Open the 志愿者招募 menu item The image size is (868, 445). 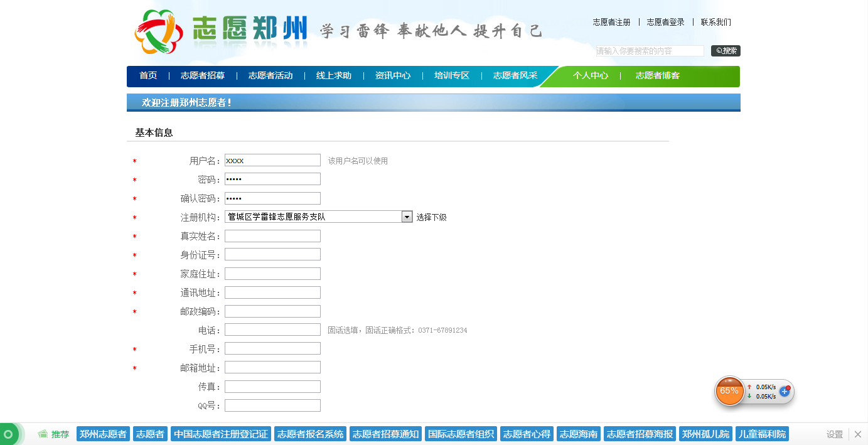203,76
